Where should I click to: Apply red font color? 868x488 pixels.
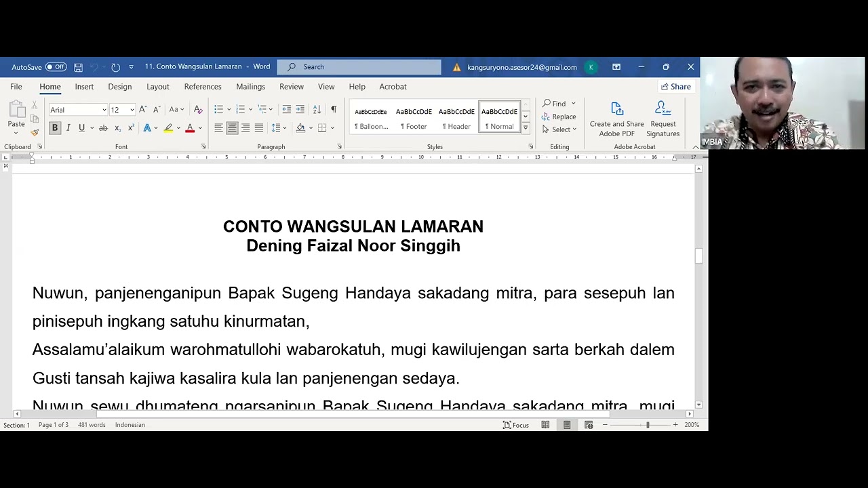pyautogui.click(x=190, y=128)
